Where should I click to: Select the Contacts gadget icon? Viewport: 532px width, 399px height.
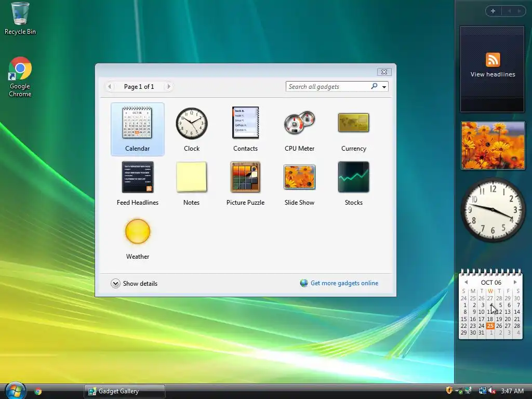[245, 123]
